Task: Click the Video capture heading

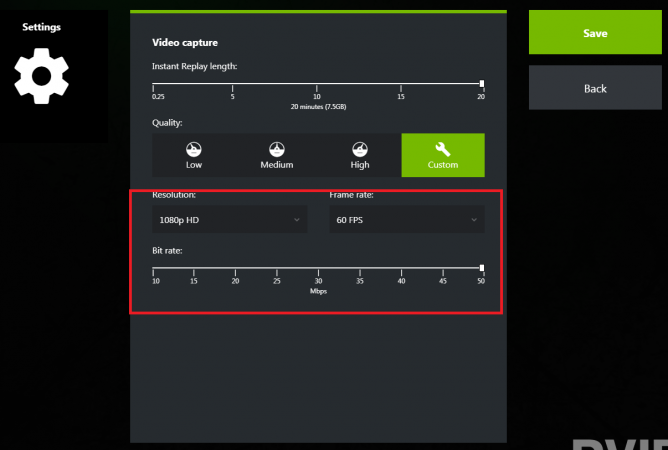Action: click(x=185, y=43)
